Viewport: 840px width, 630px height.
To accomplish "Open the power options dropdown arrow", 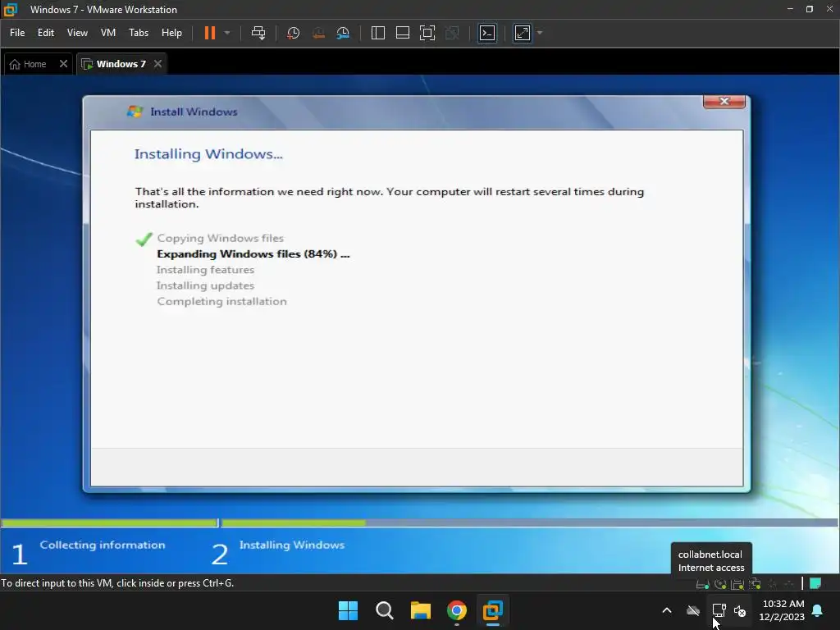I will [227, 33].
